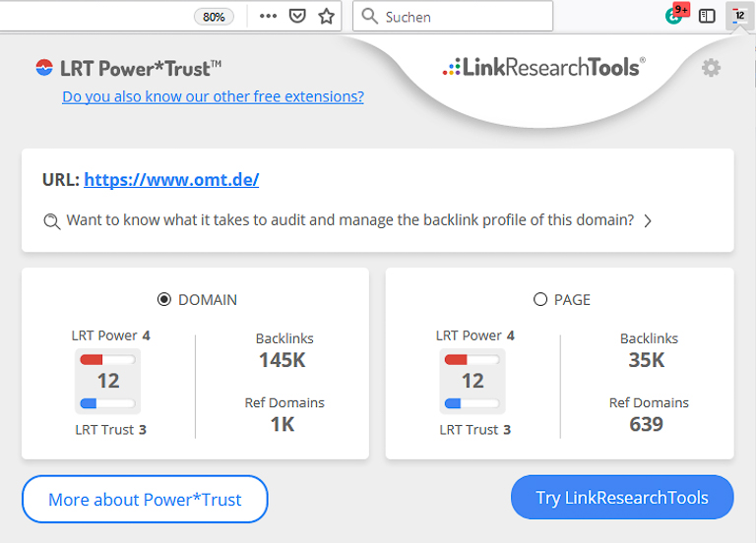Click the PAGE Ref Domains value 639
The image size is (756, 543).
click(x=646, y=425)
